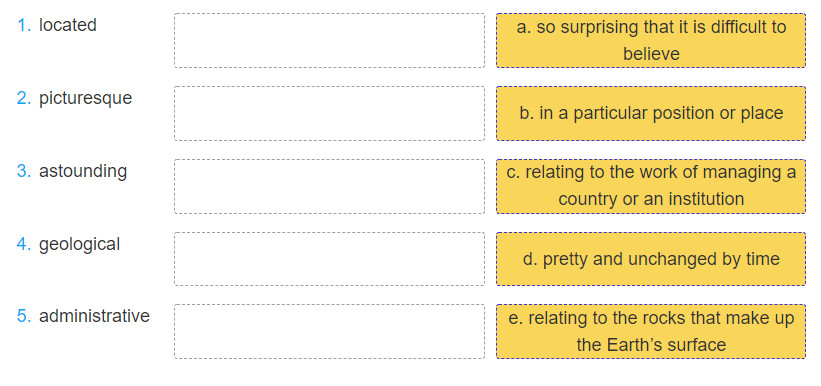Select card about rocks of Earth's surface
Image resolution: width=821 pixels, height=386 pixels.
[651, 331]
